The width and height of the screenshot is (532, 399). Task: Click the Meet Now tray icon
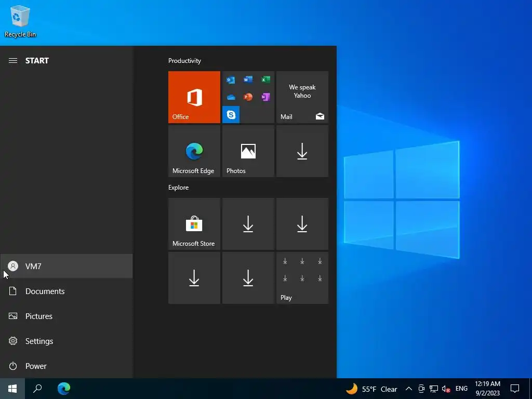point(421,389)
